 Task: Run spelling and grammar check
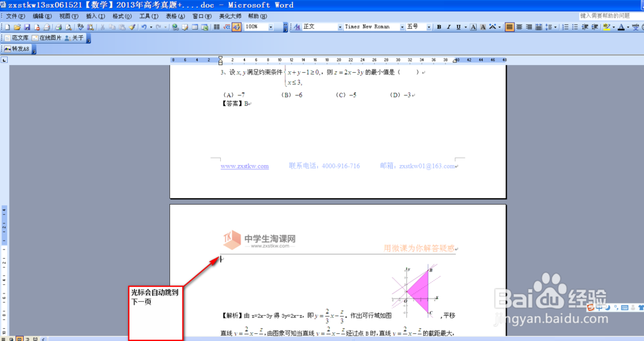[x=80, y=27]
